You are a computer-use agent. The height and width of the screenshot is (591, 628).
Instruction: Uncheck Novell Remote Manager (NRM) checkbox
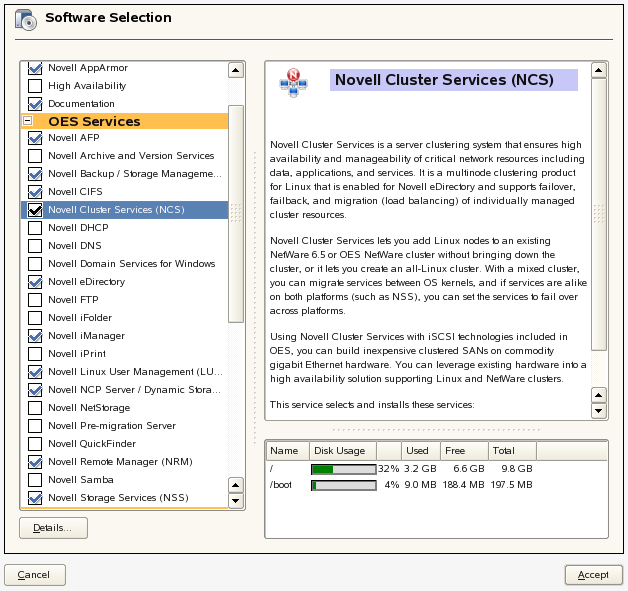[35, 462]
